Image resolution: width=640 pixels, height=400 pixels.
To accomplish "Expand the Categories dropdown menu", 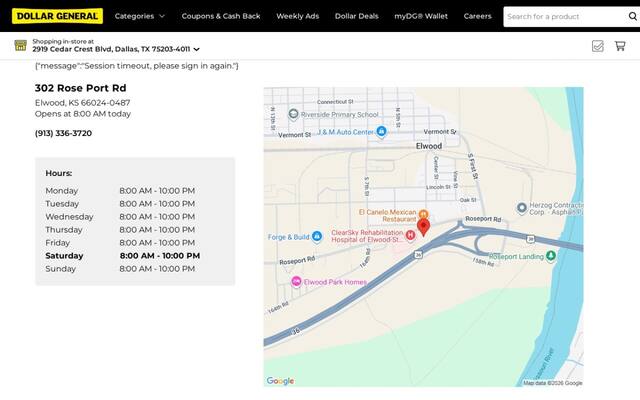I will click(x=140, y=16).
